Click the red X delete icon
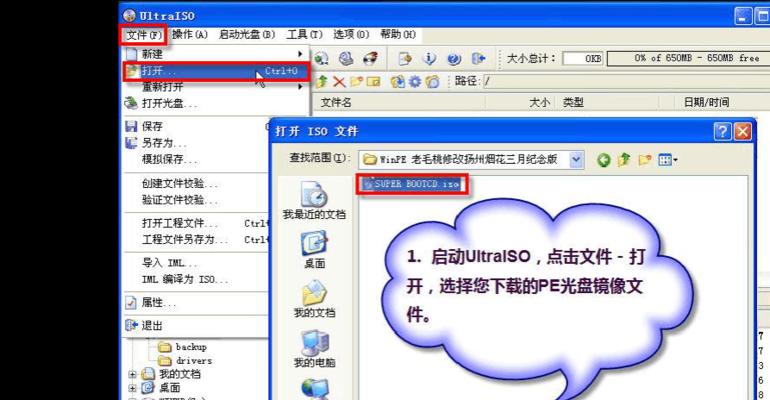770x400 pixels. point(339,81)
